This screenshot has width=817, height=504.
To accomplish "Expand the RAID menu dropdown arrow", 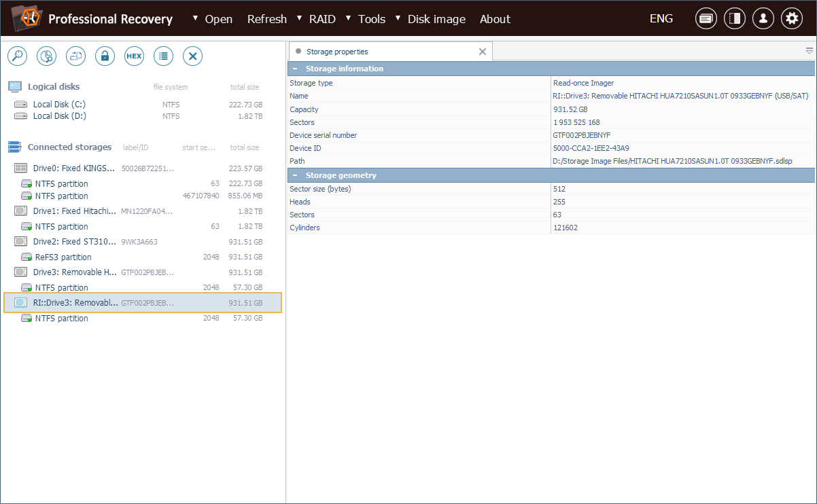I will [300, 18].
